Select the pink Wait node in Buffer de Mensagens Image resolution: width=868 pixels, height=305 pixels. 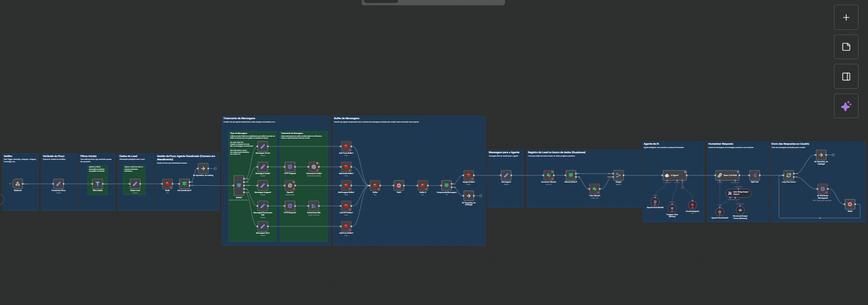coord(399,185)
